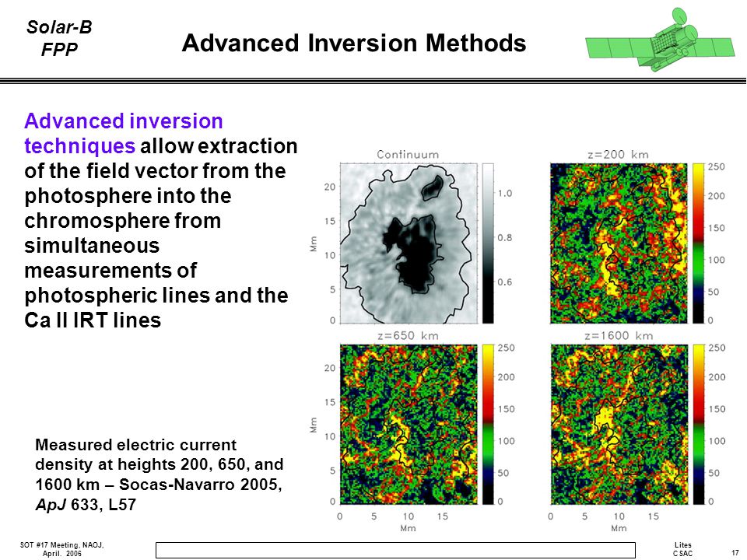Open the z=650 km current density map

(x=409, y=425)
